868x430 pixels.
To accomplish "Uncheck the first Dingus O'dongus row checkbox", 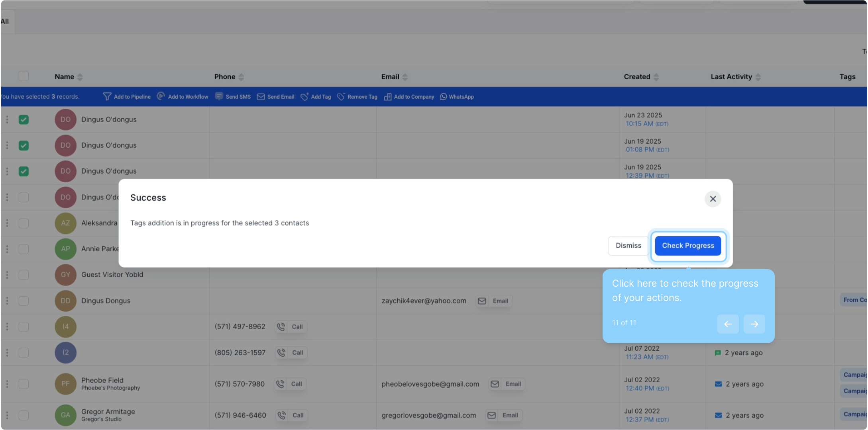I will click(x=24, y=119).
